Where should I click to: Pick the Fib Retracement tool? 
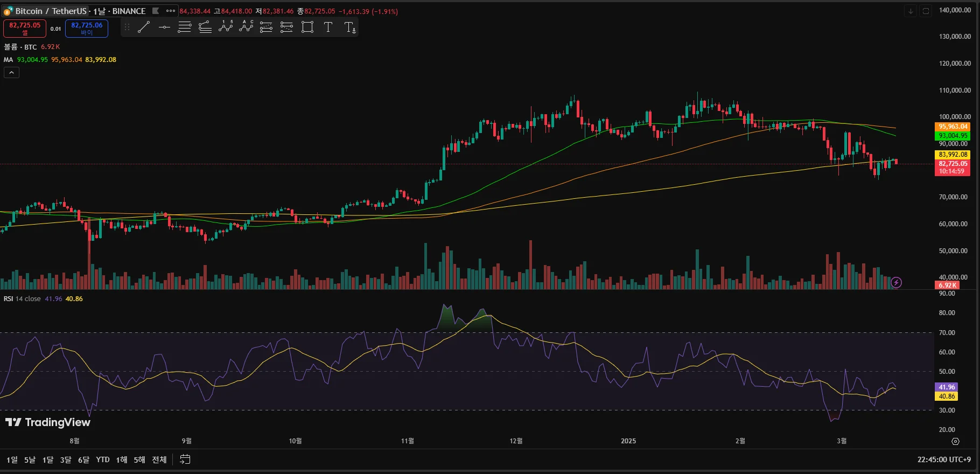pyautogui.click(x=185, y=27)
